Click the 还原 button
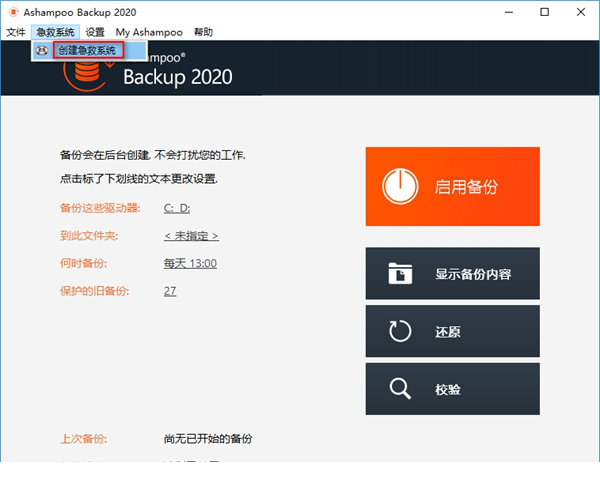 453,331
